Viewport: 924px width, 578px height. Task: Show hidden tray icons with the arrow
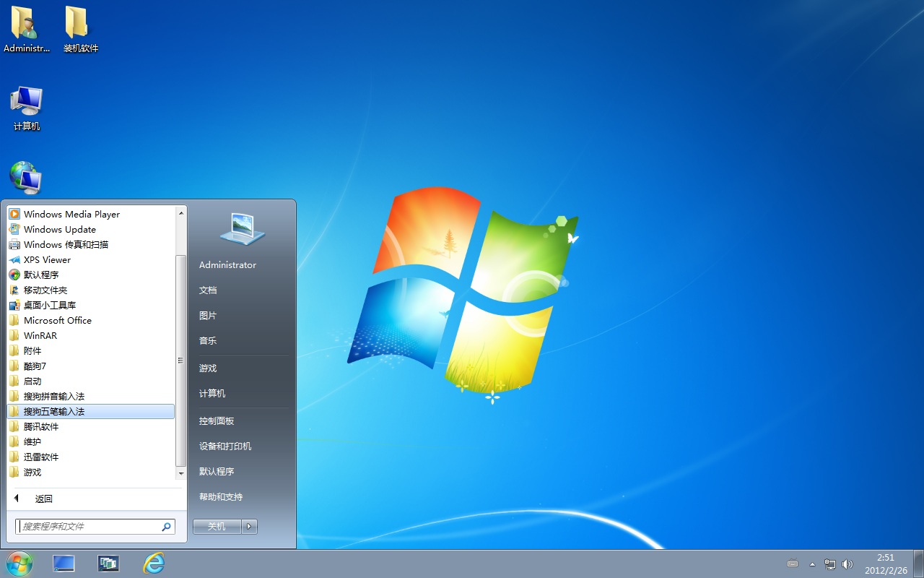[812, 564]
